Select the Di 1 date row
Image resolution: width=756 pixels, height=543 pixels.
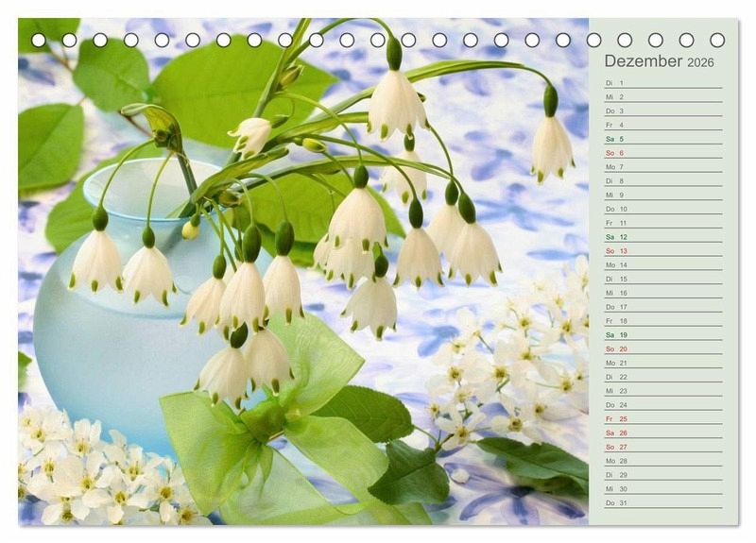pyautogui.click(x=661, y=83)
